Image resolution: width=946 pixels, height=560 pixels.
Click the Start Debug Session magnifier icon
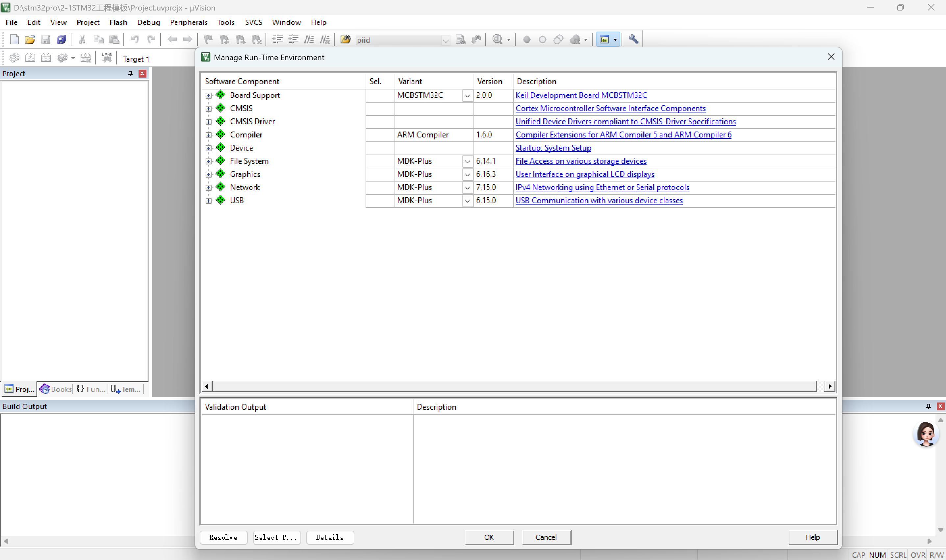point(498,39)
